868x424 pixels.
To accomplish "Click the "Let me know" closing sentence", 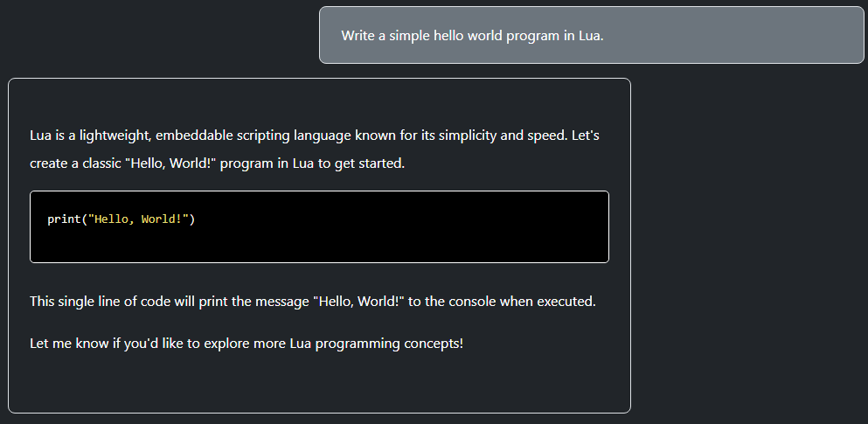I will point(68,343).
